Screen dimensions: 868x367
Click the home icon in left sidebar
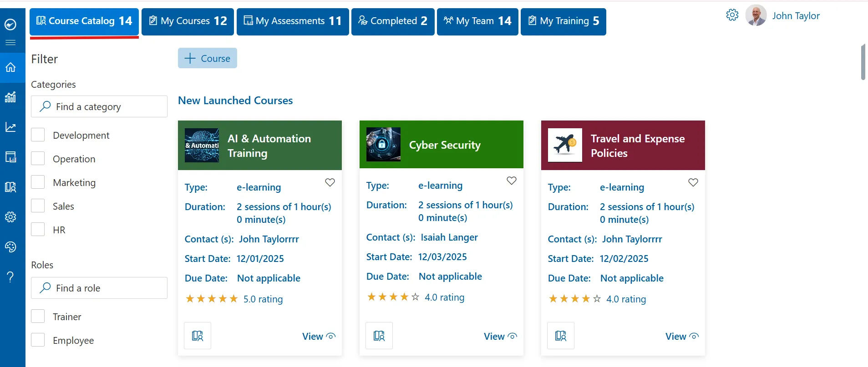coord(10,67)
